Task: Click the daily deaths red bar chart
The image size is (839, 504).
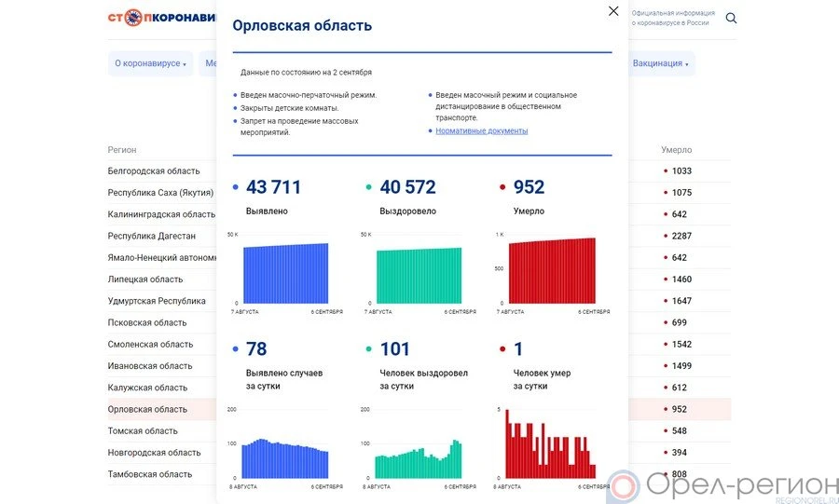Action: coord(550,445)
